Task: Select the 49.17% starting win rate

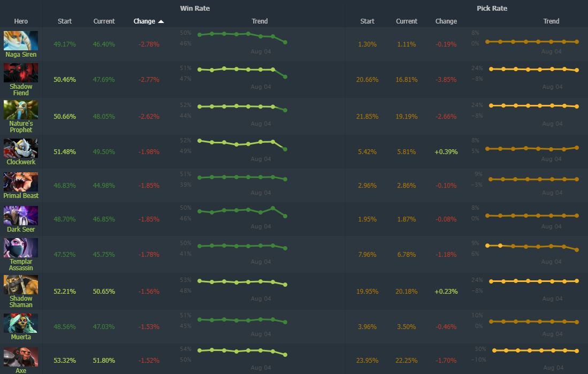Action: click(65, 44)
